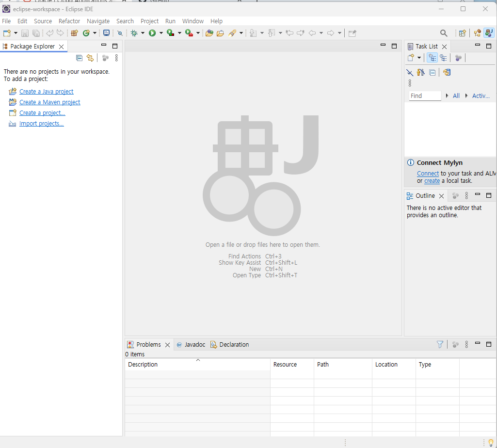Image resolution: width=497 pixels, height=448 pixels.
Task: Click the Search flashlight icon in the toolbar
Action: [x=233, y=33]
